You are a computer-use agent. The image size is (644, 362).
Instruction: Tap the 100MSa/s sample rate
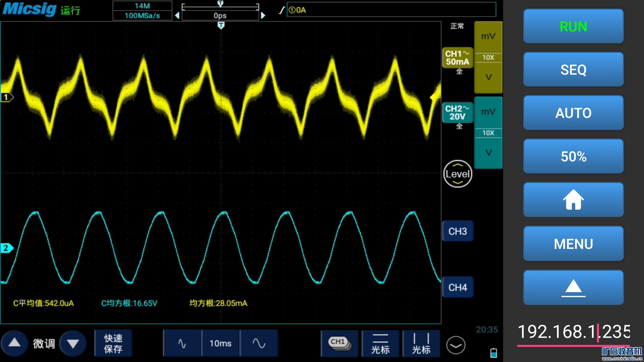click(142, 16)
